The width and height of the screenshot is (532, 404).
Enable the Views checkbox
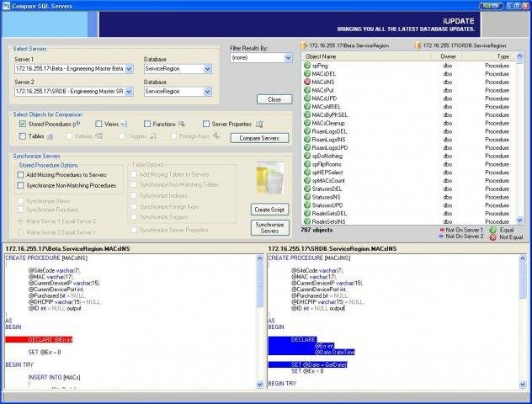click(98, 125)
